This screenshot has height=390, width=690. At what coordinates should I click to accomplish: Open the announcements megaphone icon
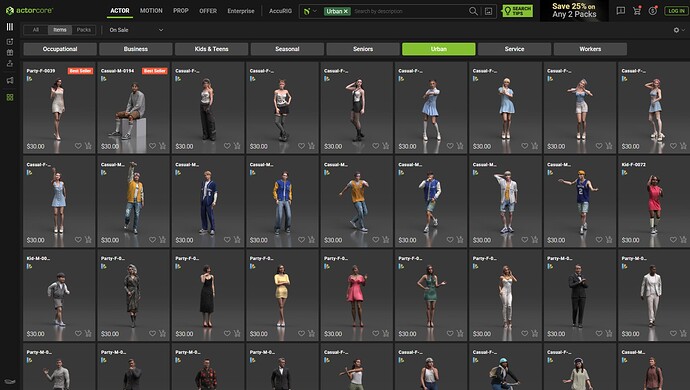10,80
